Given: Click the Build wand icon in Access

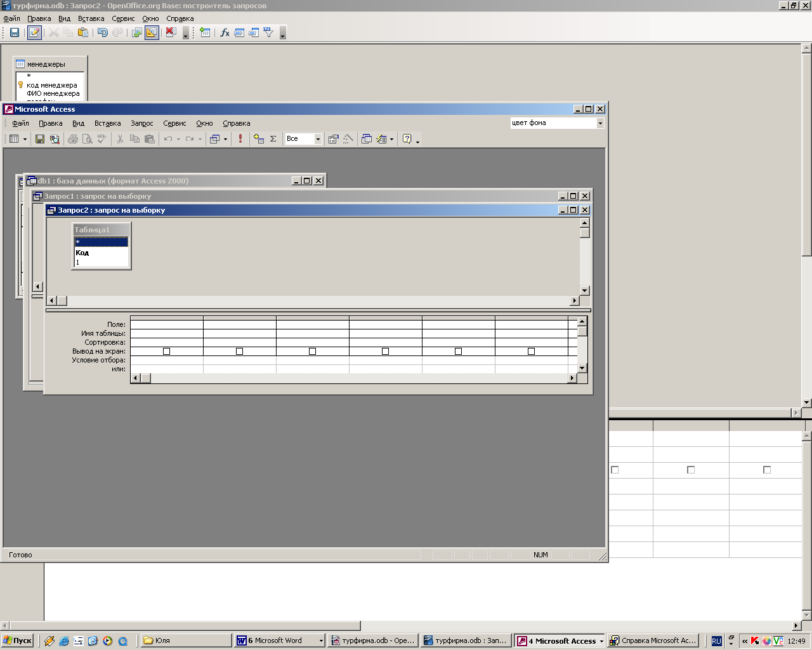Looking at the screenshot, I should pyautogui.click(x=348, y=139).
